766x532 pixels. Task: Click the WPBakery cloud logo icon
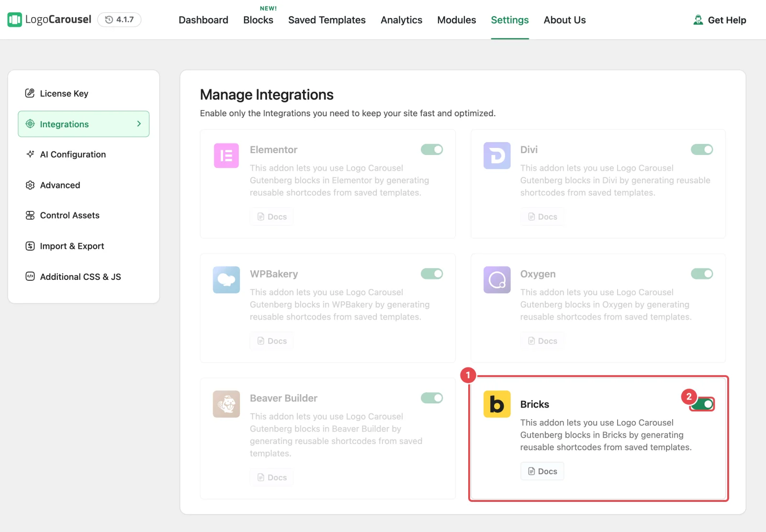(x=226, y=280)
